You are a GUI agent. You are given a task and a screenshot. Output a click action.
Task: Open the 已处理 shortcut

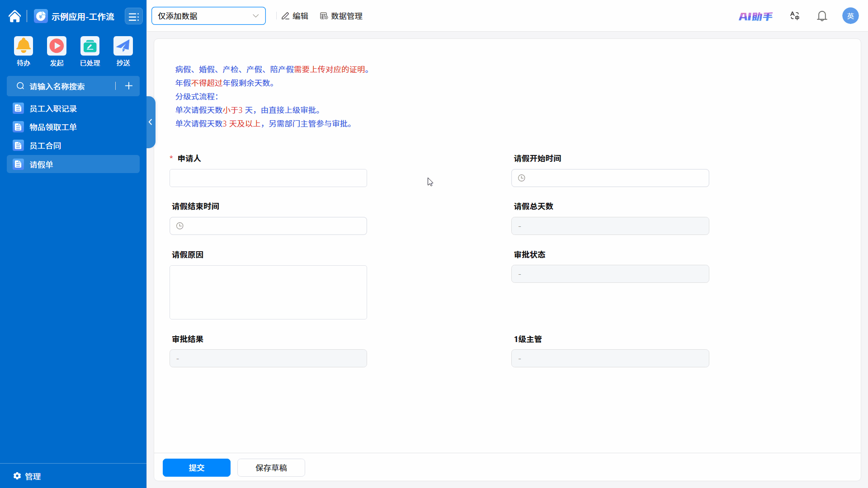(x=90, y=46)
